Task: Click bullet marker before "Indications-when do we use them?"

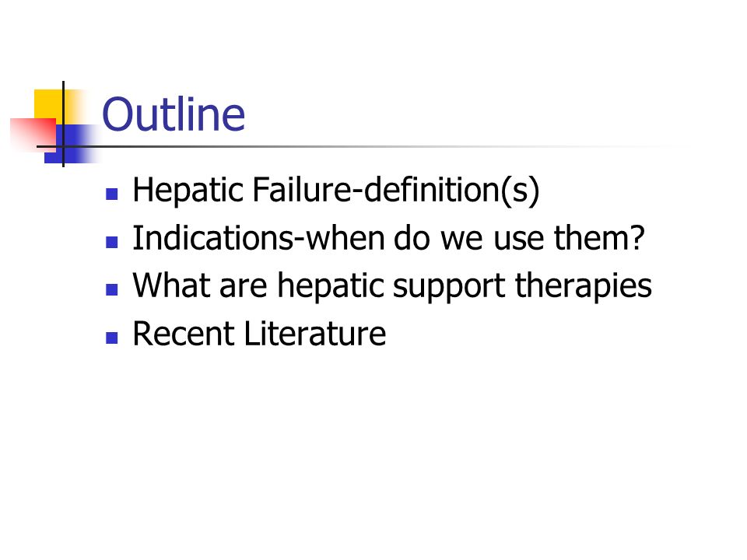Action: pyautogui.click(x=112, y=242)
